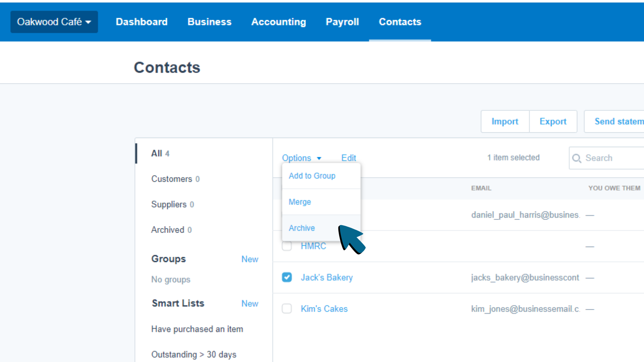Check the Kim's Cakes checkbox

pos(287,308)
